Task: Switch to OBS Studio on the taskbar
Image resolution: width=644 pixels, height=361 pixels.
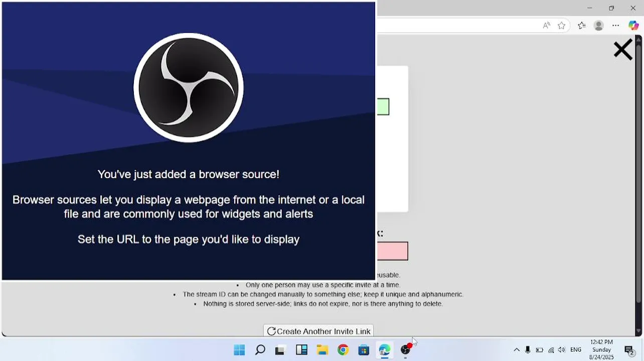Action: coord(405,350)
